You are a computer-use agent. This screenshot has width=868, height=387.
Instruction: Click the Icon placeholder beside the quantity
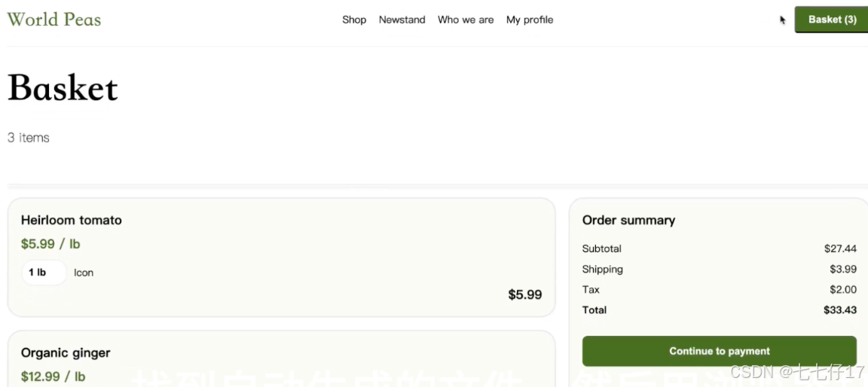pyautogui.click(x=84, y=273)
